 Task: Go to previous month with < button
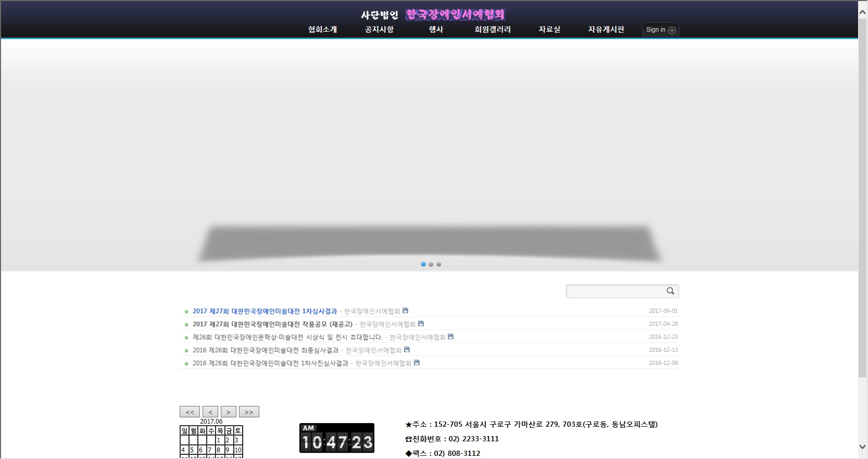210,412
